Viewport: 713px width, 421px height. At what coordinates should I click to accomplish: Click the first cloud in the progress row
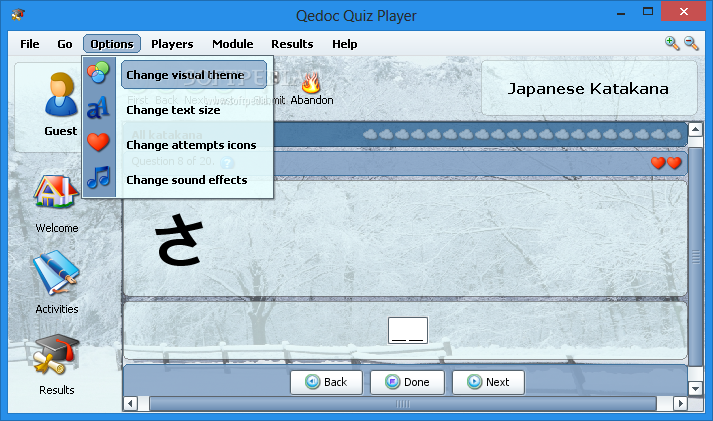tap(370, 134)
